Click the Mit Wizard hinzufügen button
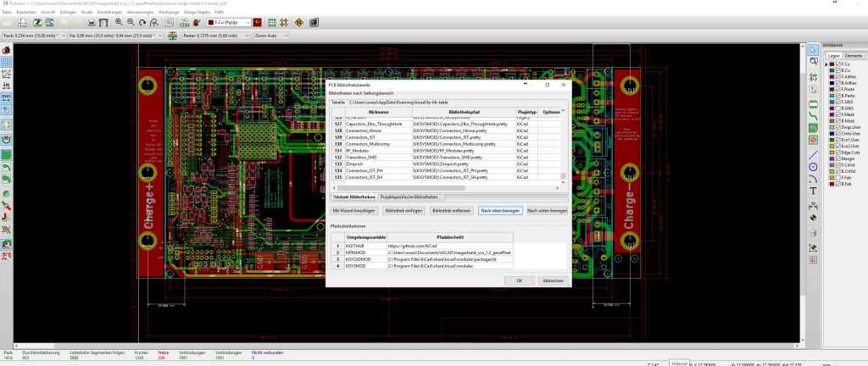The height and width of the screenshot is (366, 868). 354,211
